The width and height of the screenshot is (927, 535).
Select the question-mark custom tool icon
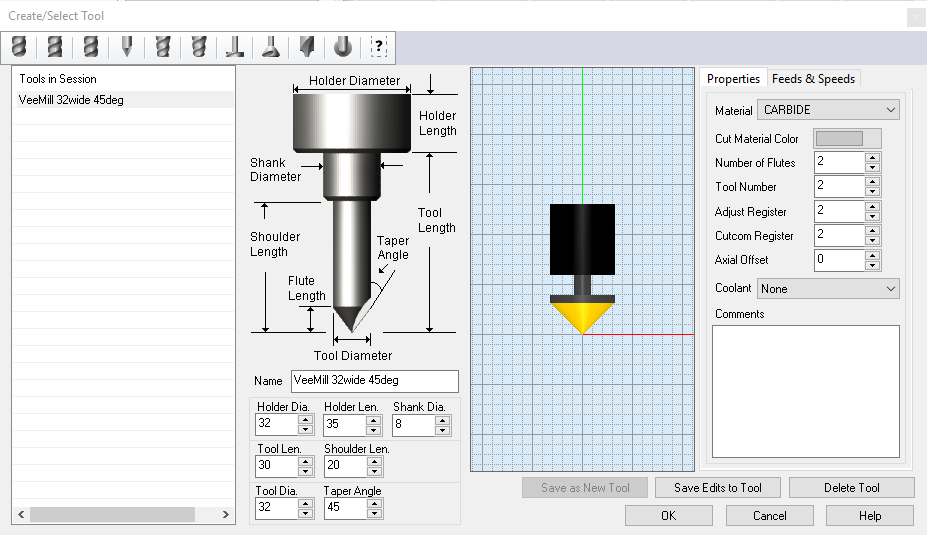pos(378,47)
